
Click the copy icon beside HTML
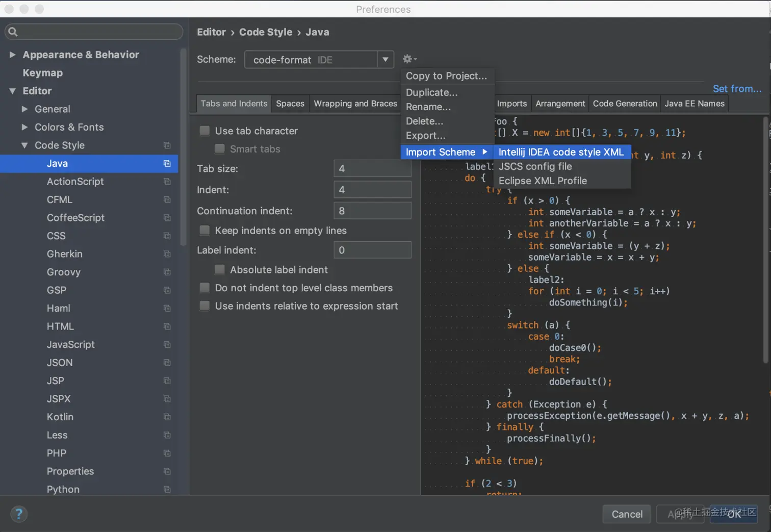tap(167, 326)
